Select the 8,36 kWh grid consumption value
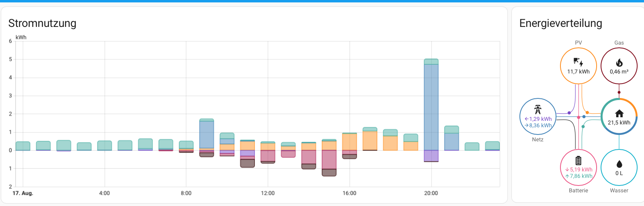This screenshot has width=644, height=206. [538, 125]
